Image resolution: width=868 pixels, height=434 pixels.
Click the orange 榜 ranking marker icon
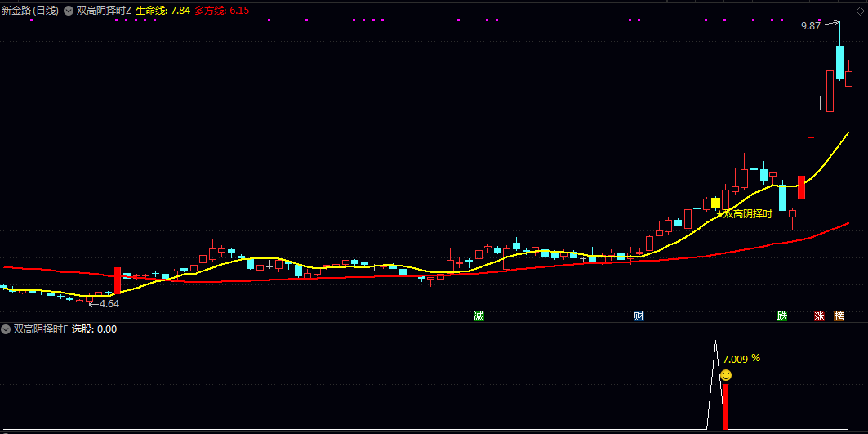[x=839, y=316]
